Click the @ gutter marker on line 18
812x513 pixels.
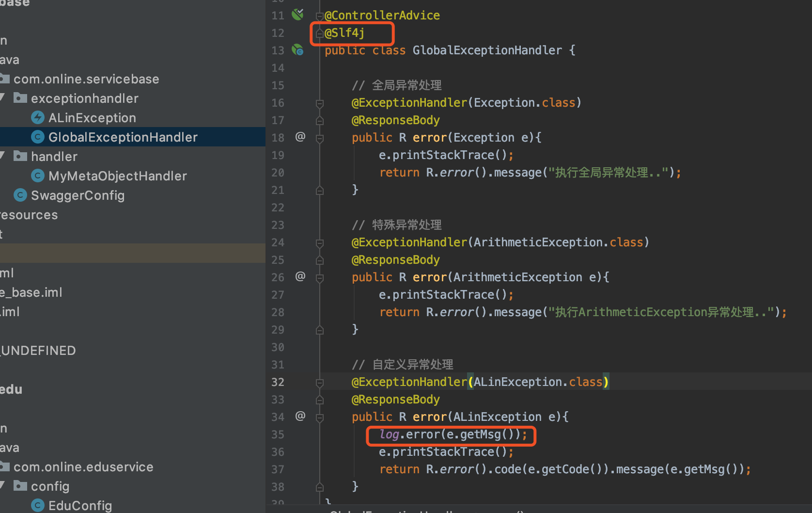click(x=300, y=137)
